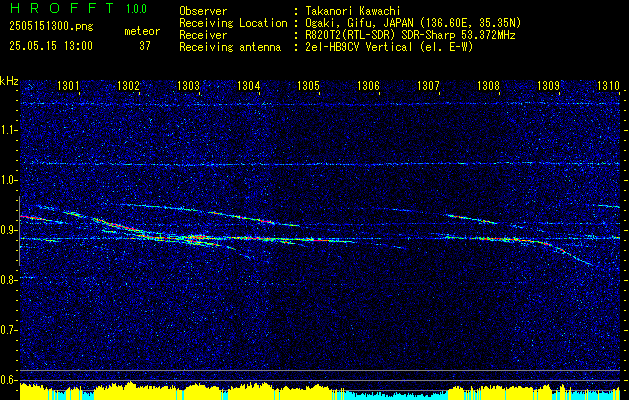Click the 1303 time marker
Image resolution: width=629 pixels, height=400 pixels.
pos(188,85)
